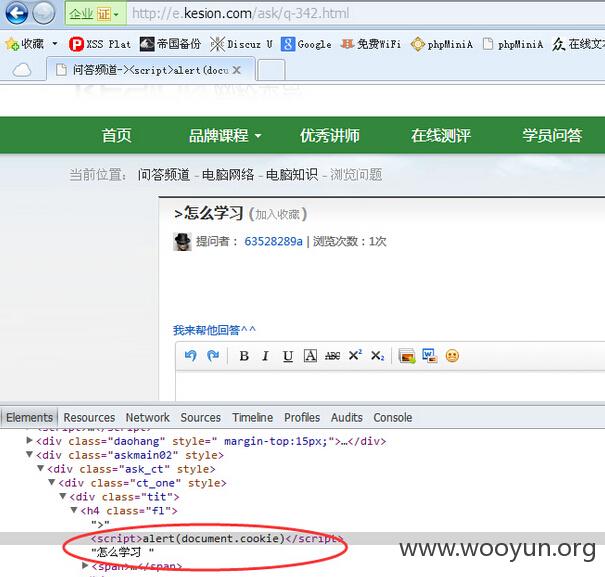The width and height of the screenshot is (605, 577).
Task: Open the 帝国备份 bookmark
Action: 170,44
